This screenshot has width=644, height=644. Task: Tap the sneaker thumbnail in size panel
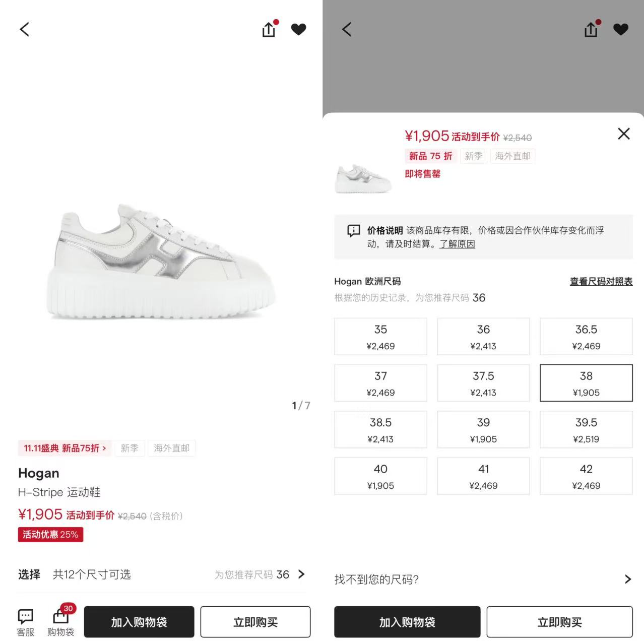363,178
